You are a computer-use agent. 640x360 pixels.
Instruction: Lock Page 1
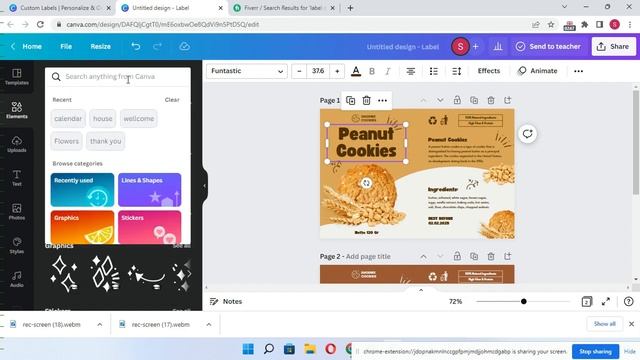[x=457, y=100]
